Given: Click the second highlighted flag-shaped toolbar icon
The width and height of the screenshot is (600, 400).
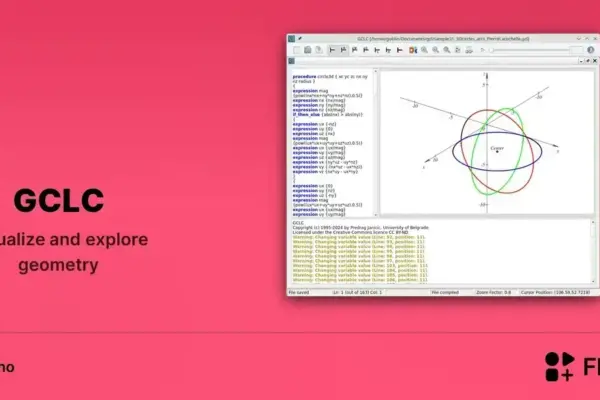Looking at the screenshot, I should [x=343, y=50].
